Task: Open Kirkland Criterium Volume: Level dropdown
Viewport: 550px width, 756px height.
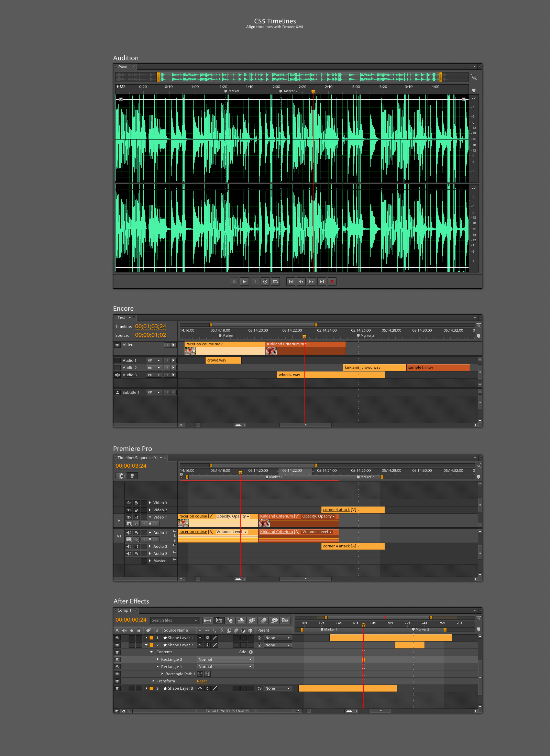Action: [x=317, y=532]
